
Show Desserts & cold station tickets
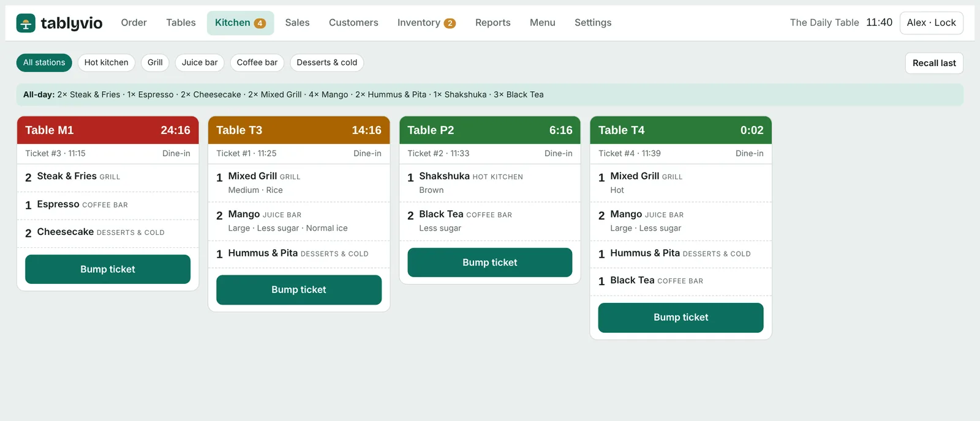[327, 62]
